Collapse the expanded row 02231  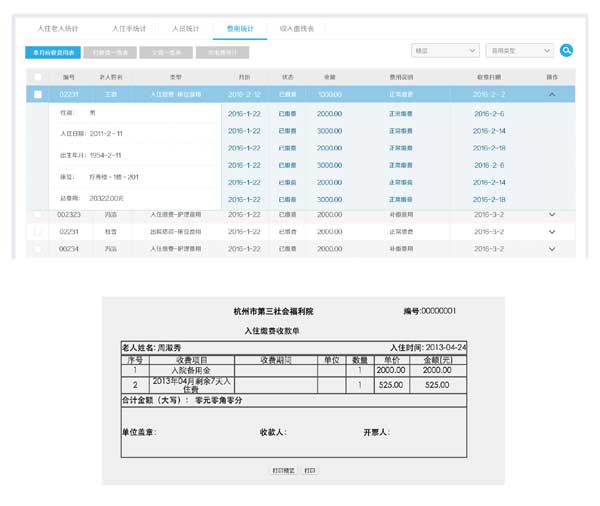[x=551, y=94]
